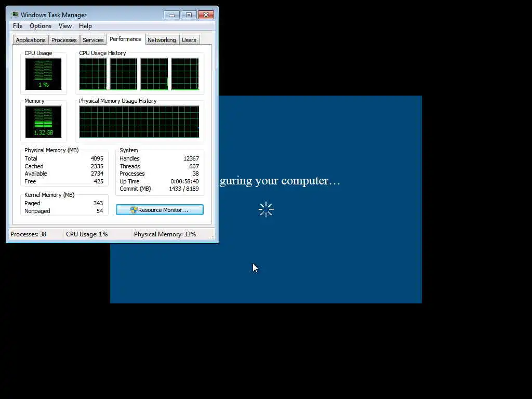Switch to the Users tab

[x=189, y=40]
